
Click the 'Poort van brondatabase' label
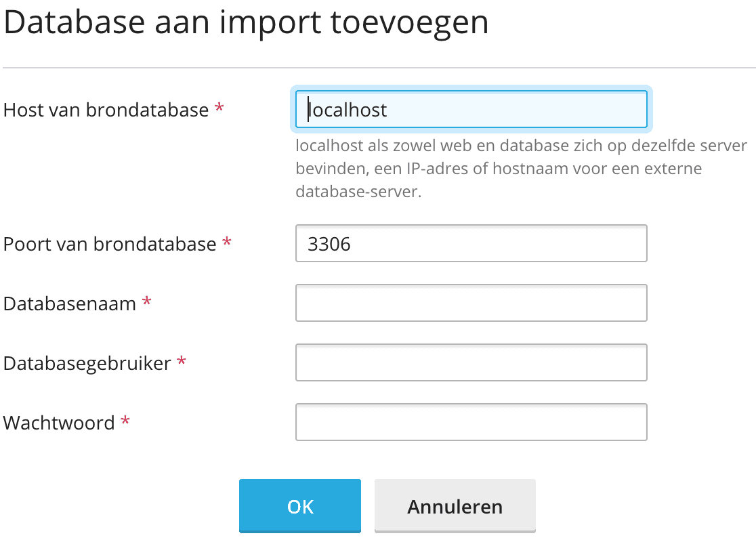click(x=110, y=244)
